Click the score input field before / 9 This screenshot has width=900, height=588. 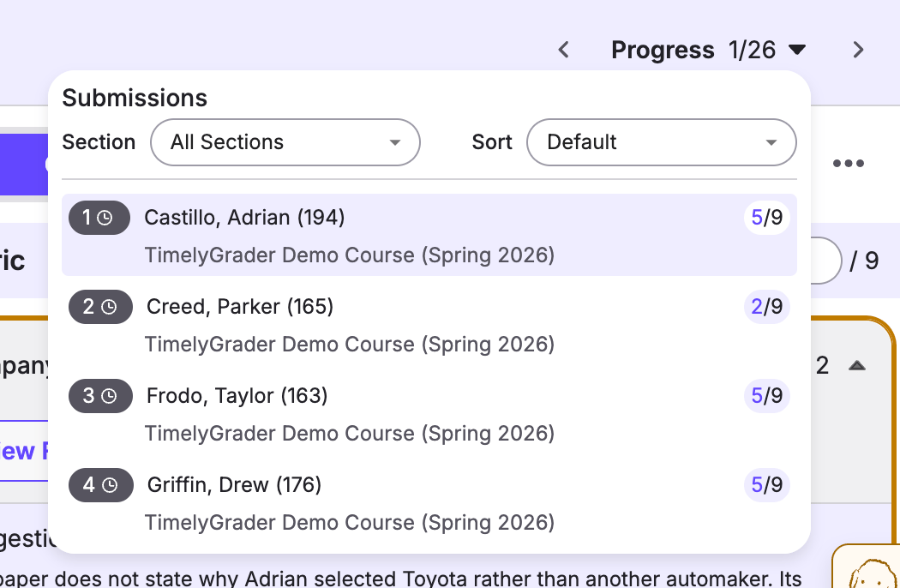pos(825,261)
